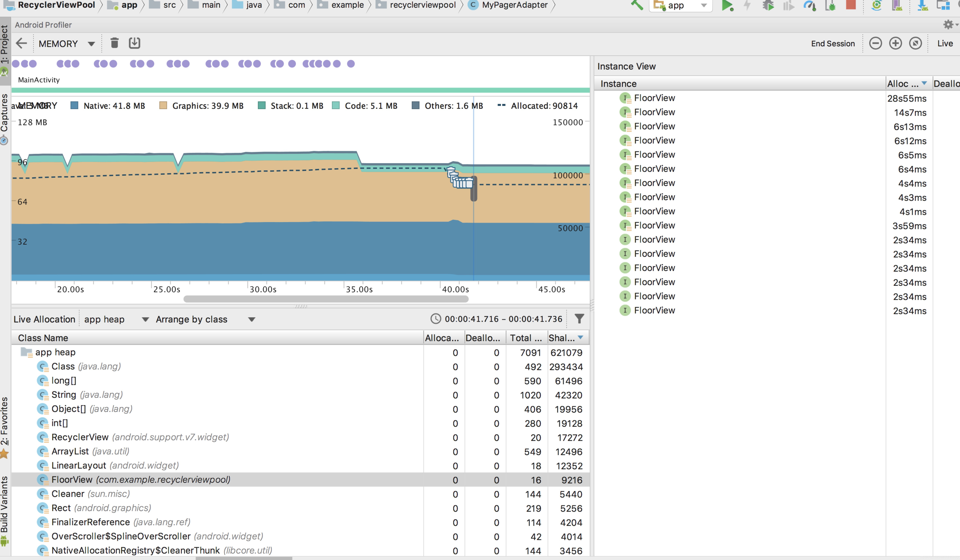
Task: Zoom in the timeline with plus icon
Action: tap(895, 43)
